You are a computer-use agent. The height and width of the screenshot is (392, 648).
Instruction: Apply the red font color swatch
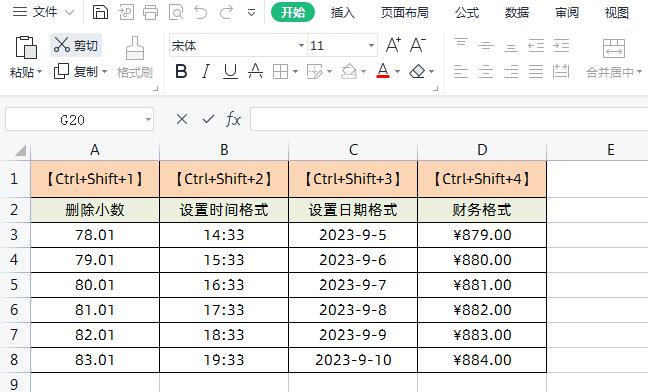[383, 71]
